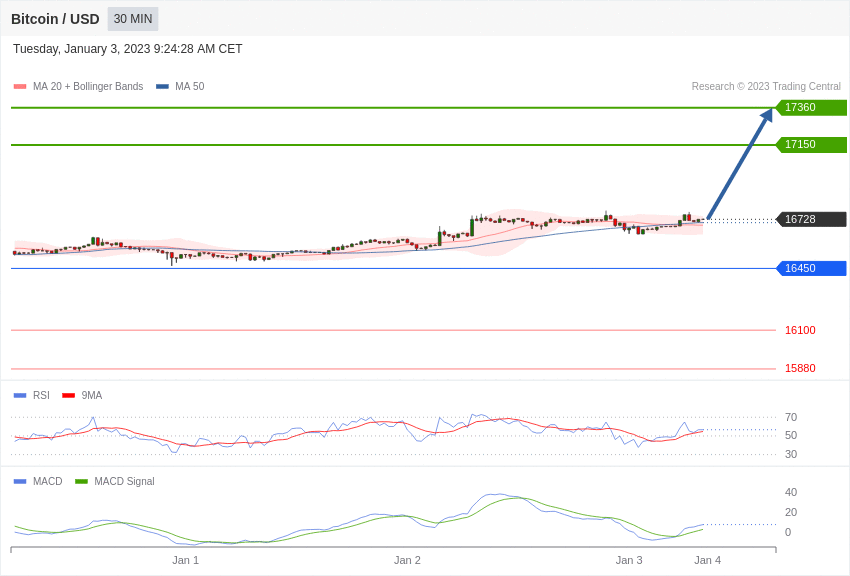Viewport: 850px width, 576px height.
Task: Click the Jan 1 time axis label
Action: 185,560
